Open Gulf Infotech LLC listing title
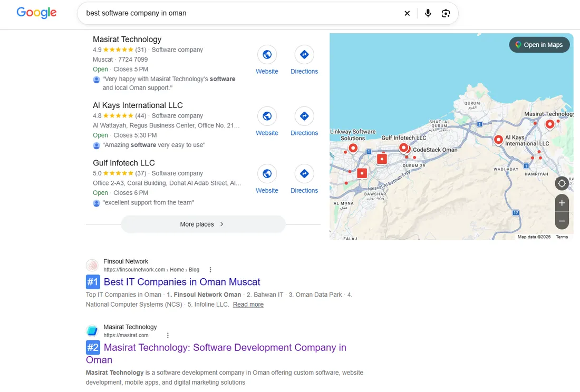Image resolution: width=580 pixels, height=392 pixels. (123, 163)
